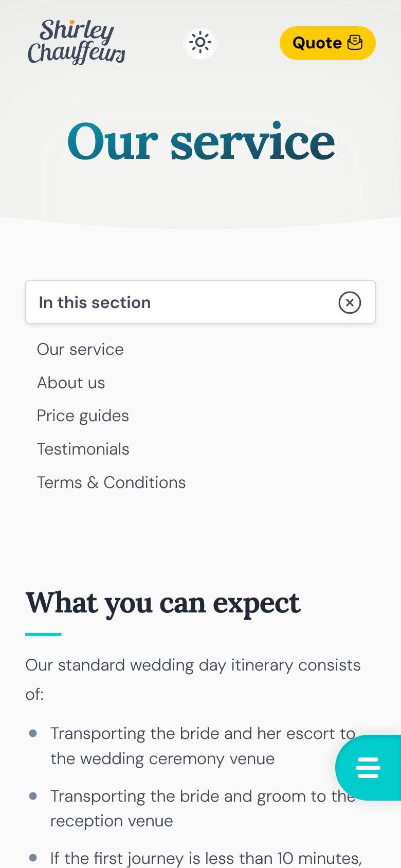Click the circled X close icon
Screen dimensions: 401x868
[x=350, y=302]
